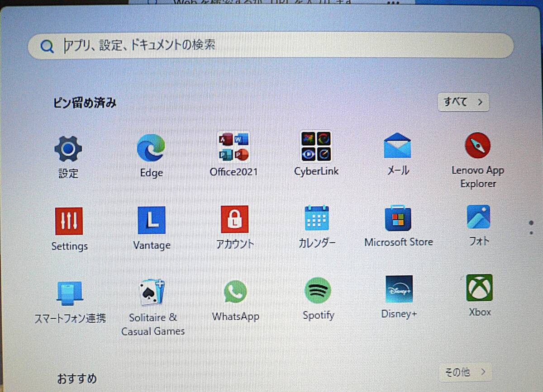
Task: Launch the CyberLink suite
Action: point(316,146)
